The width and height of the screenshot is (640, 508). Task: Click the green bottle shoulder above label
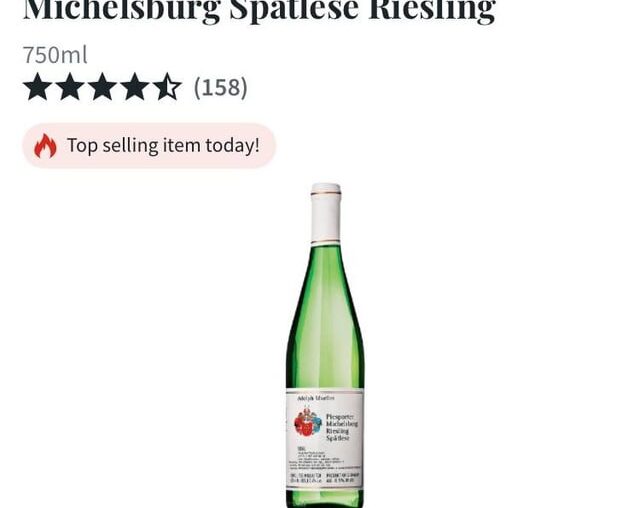click(325, 351)
